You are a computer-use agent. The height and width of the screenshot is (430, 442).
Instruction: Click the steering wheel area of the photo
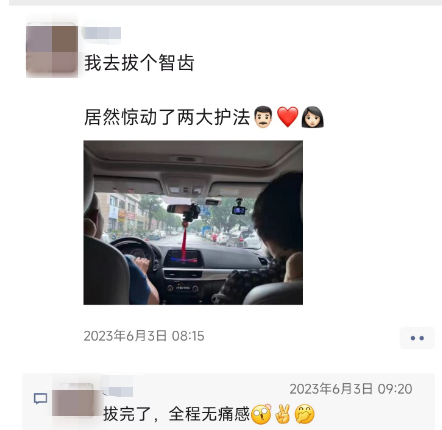135,253
